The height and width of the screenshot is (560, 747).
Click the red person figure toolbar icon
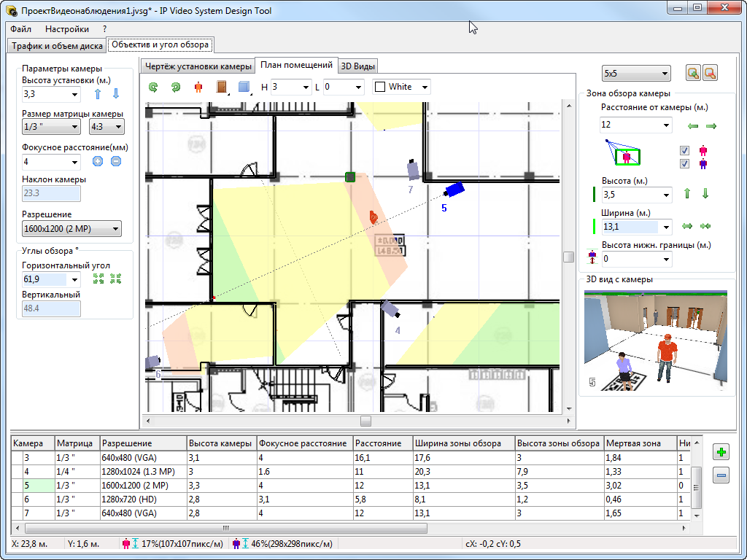[198, 87]
